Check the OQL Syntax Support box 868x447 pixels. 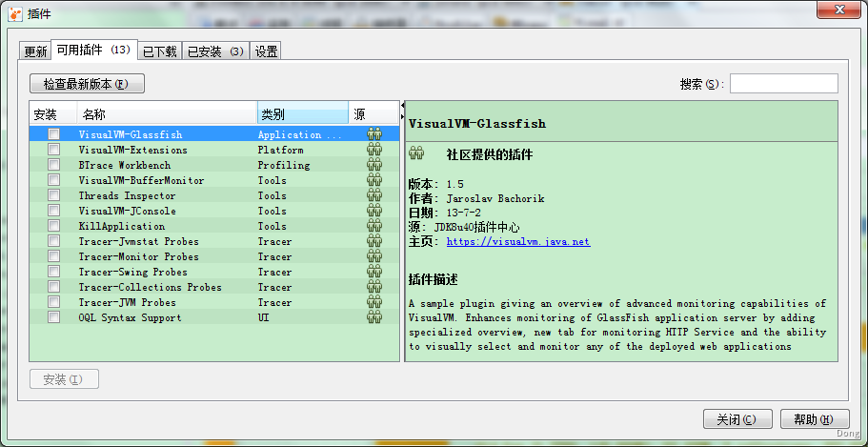click(x=53, y=317)
